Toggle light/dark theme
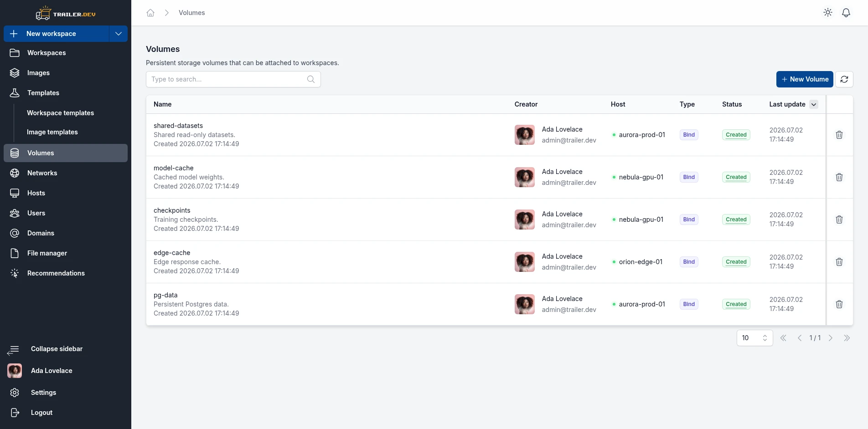This screenshot has width=868, height=429. (x=827, y=13)
